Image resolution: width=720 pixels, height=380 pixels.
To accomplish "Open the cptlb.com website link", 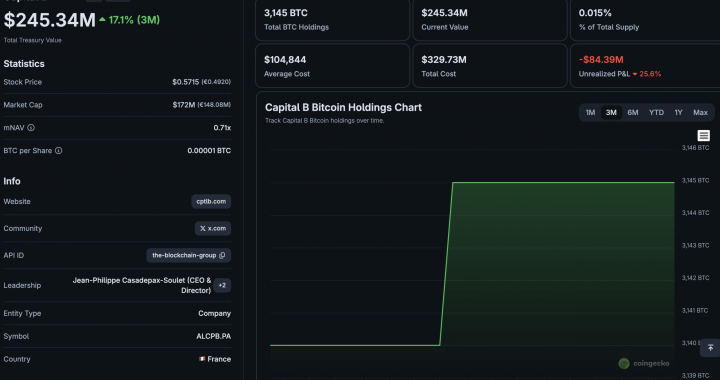I will point(211,201).
